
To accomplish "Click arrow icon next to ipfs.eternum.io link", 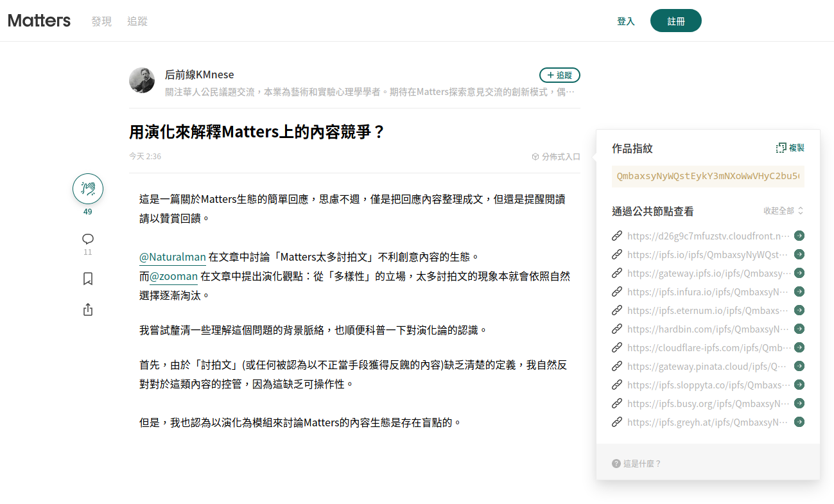I will (799, 310).
